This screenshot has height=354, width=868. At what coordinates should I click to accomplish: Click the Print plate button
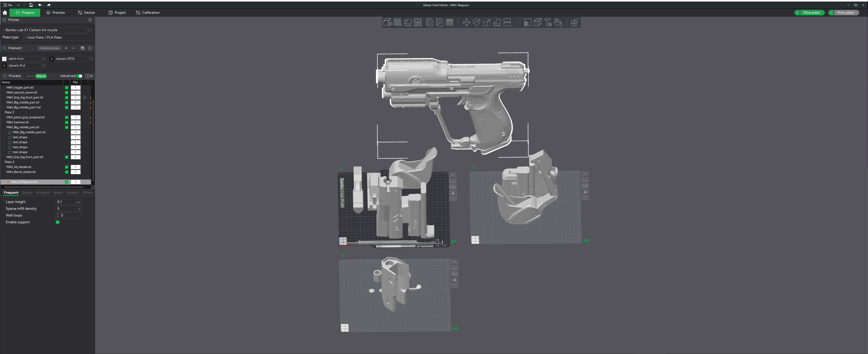pos(845,13)
